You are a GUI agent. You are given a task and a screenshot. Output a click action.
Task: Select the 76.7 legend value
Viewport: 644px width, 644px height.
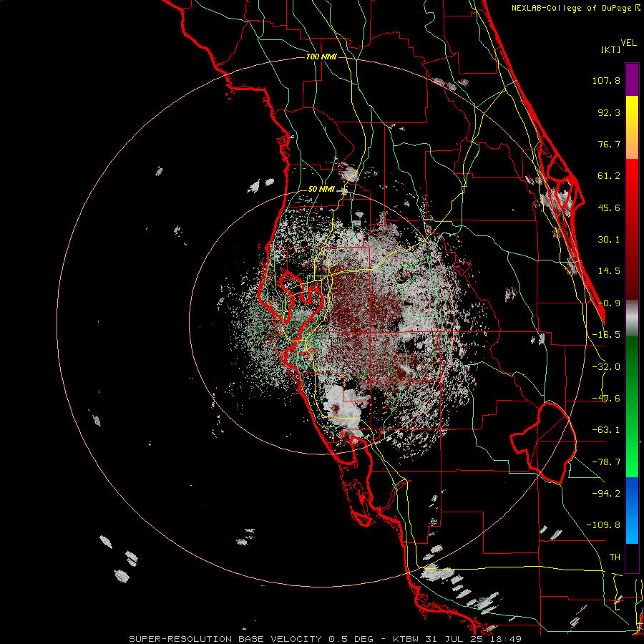(x=609, y=144)
